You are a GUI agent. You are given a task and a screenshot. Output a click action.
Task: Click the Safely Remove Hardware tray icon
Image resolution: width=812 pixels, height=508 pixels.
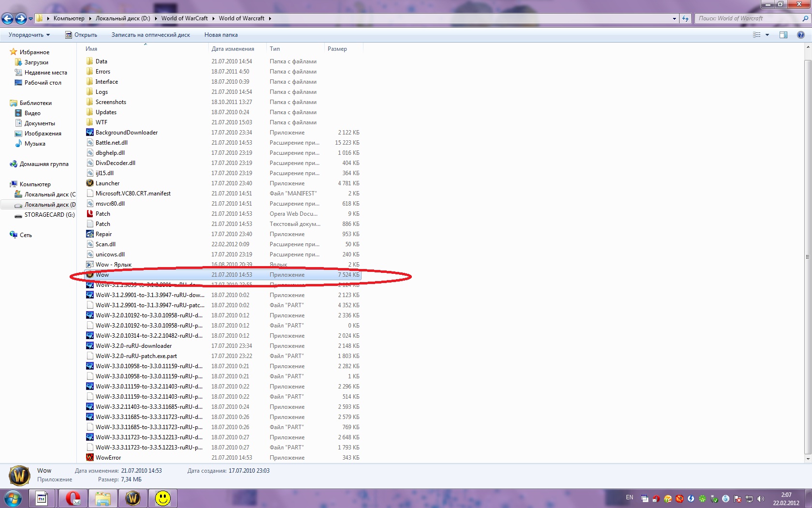(714, 499)
